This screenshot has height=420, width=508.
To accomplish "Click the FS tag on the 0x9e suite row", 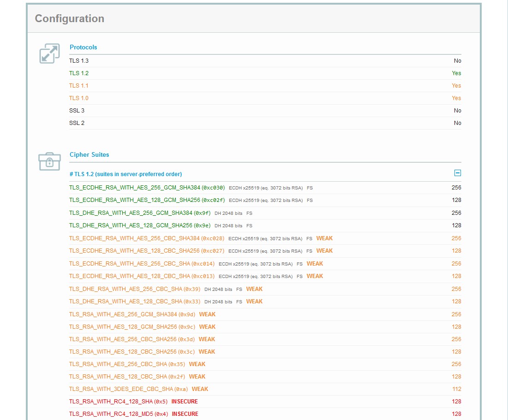I will pos(249,226).
